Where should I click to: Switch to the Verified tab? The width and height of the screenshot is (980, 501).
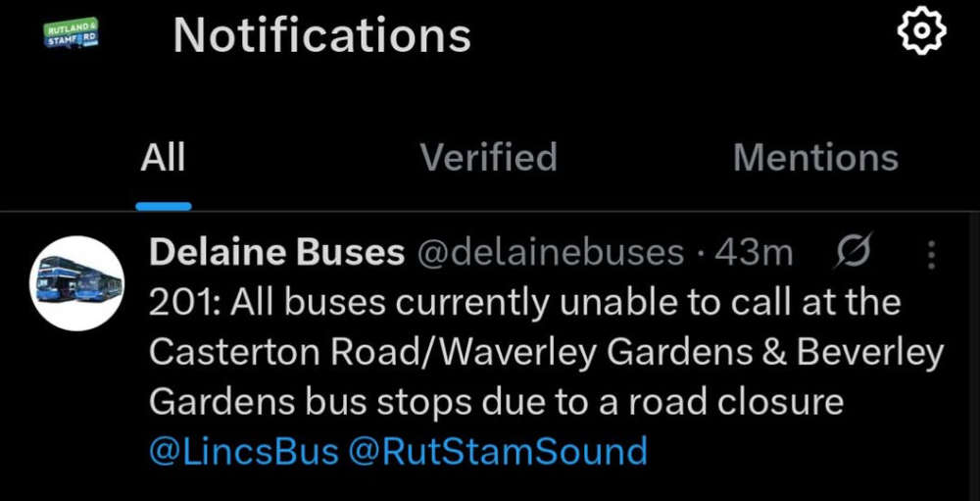click(x=488, y=158)
